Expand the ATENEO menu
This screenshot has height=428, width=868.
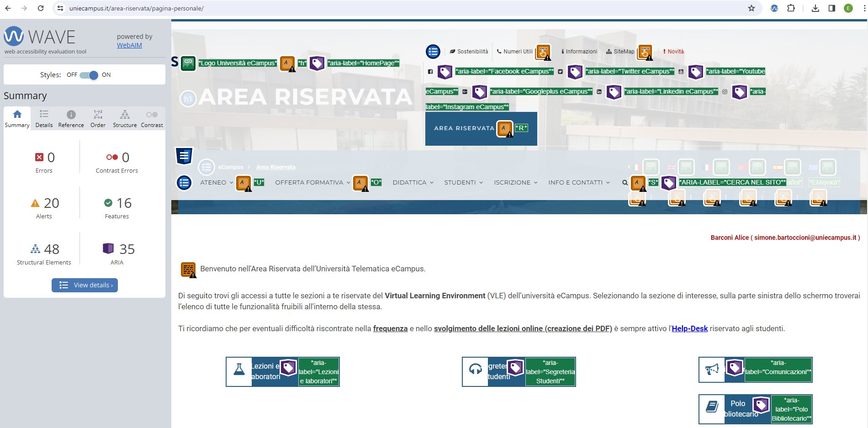point(216,182)
